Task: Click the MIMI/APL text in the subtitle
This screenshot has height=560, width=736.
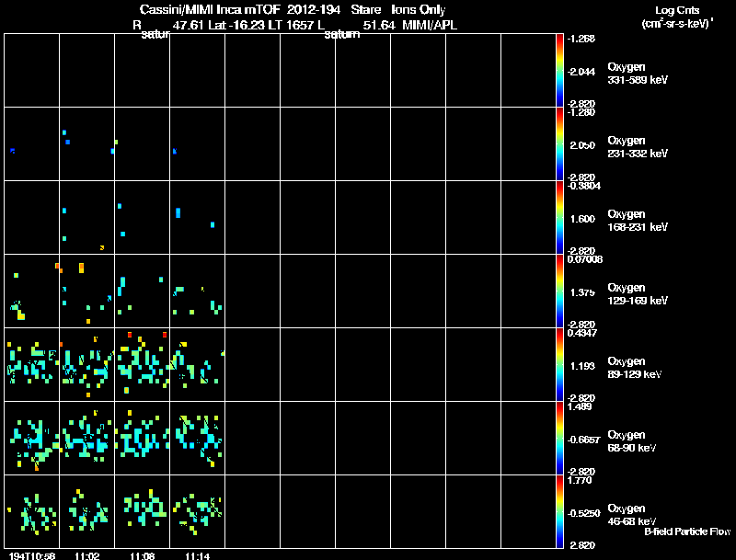Action: pos(430,26)
